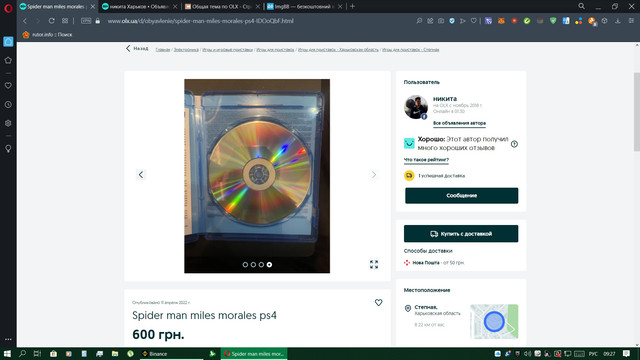Open tab search magnifier icon

pos(581,6)
